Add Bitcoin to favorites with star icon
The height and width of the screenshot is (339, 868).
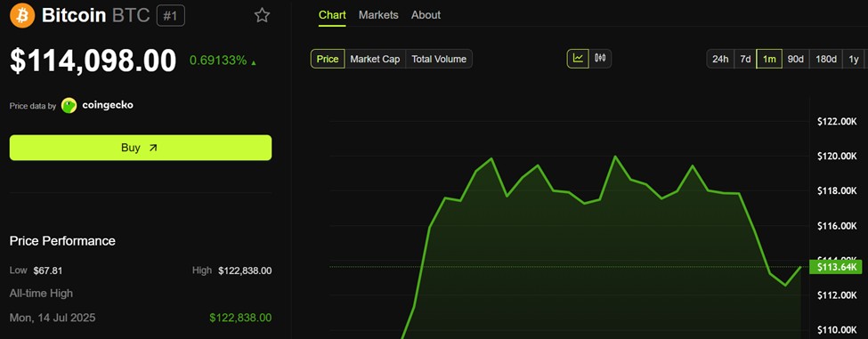click(x=262, y=15)
